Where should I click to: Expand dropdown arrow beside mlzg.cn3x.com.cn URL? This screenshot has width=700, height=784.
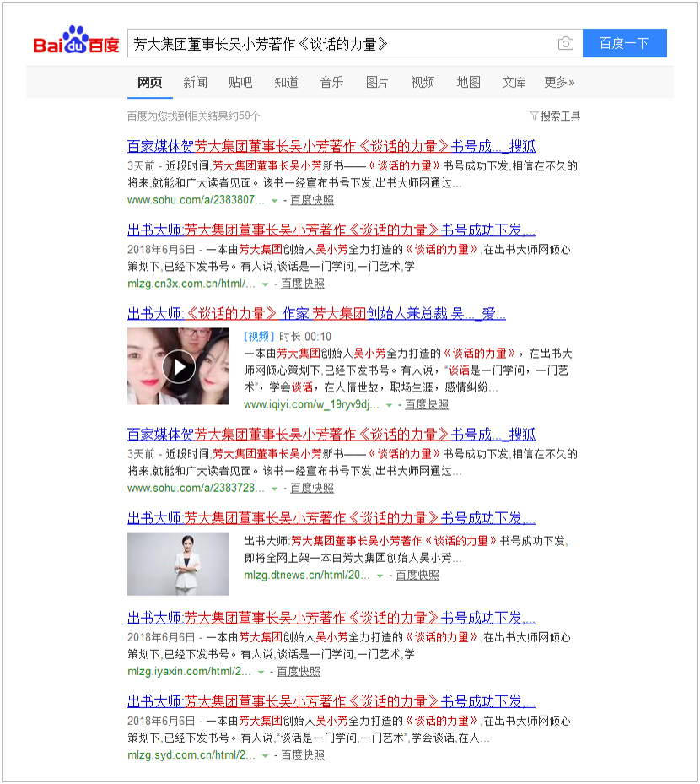point(265,284)
